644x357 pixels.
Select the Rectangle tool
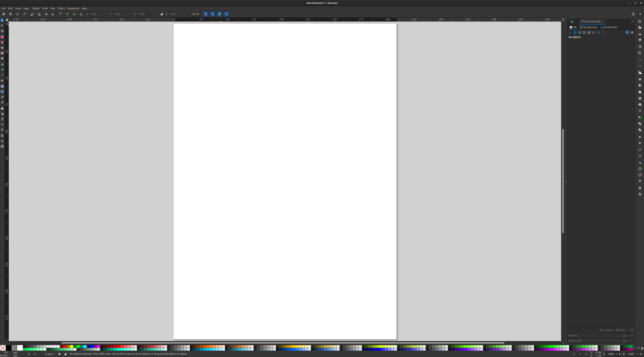click(x=2, y=37)
